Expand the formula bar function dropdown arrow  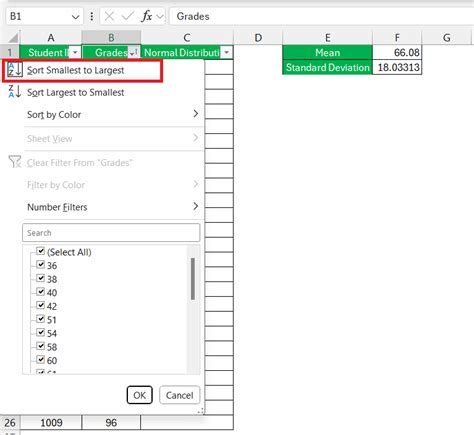pyautogui.click(x=160, y=16)
